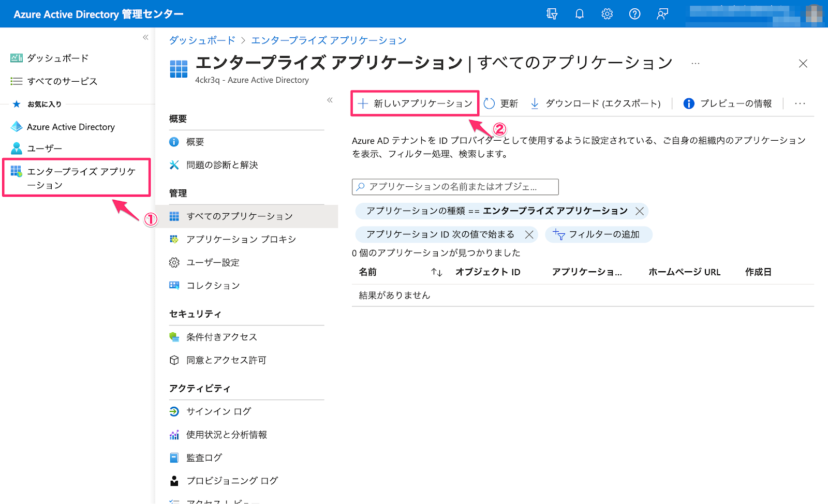Click the ホームページ URL column header

684,272
